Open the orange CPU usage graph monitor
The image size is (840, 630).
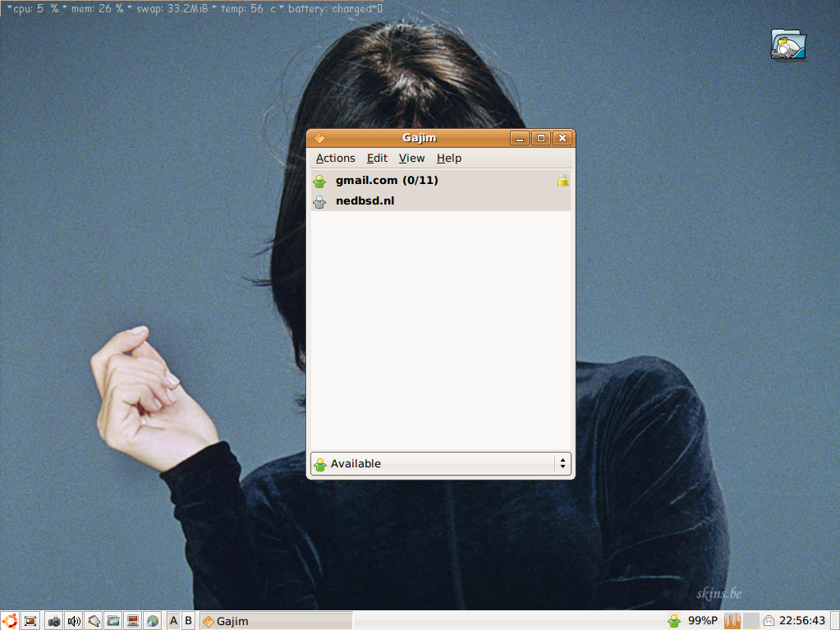pyautogui.click(x=732, y=621)
